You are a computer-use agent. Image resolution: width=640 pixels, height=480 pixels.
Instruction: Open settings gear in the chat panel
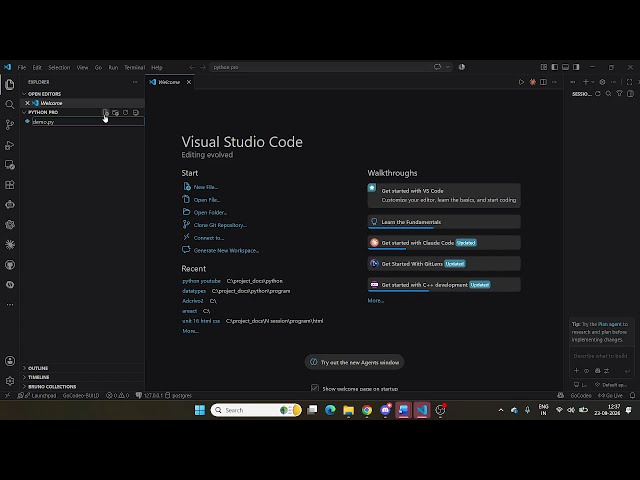coord(602,82)
